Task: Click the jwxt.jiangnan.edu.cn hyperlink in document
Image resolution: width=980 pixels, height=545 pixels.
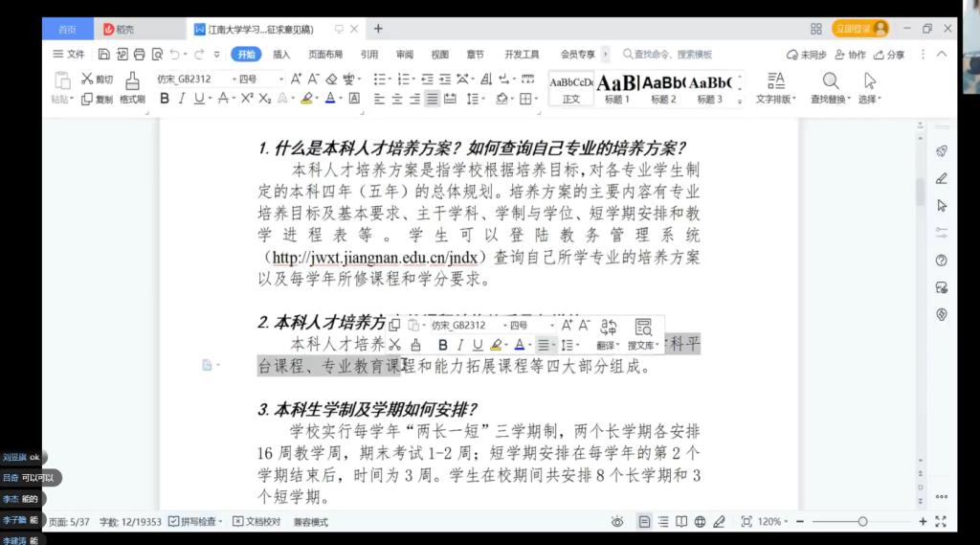Action: 374,258
